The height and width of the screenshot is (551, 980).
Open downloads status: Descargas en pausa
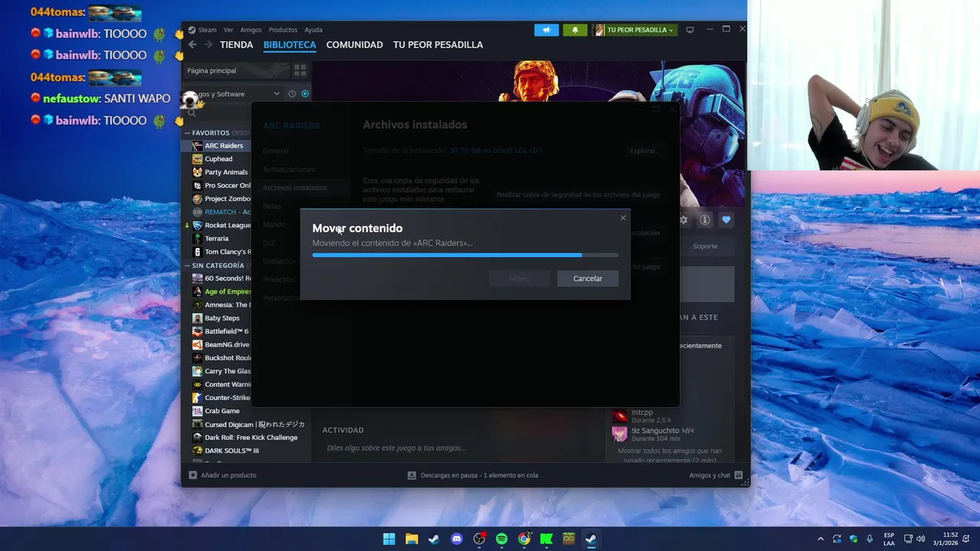pyautogui.click(x=473, y=475)
